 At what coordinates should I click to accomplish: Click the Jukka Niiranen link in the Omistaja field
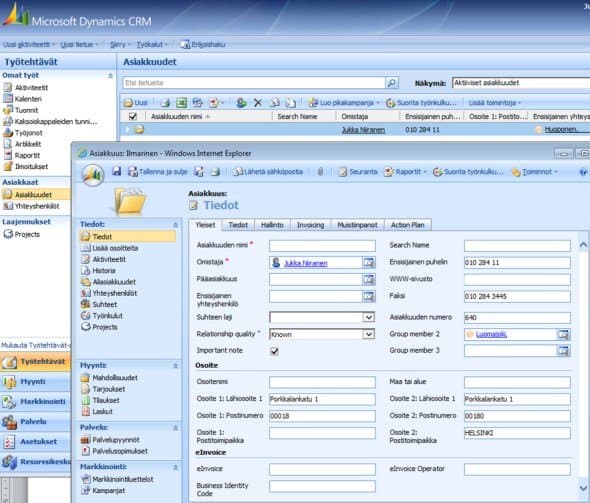(x=306, y=263)
